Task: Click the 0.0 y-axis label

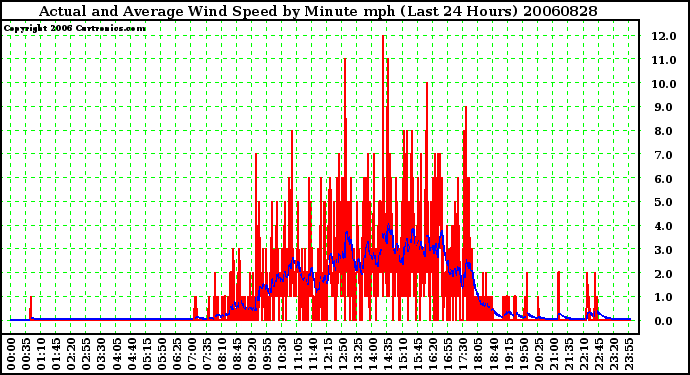Action: (x=664, y=321)
